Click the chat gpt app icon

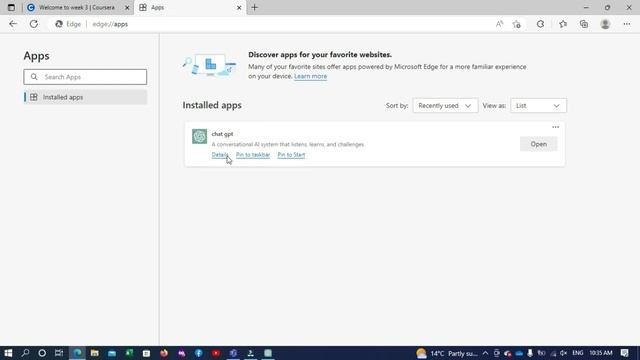200,136
